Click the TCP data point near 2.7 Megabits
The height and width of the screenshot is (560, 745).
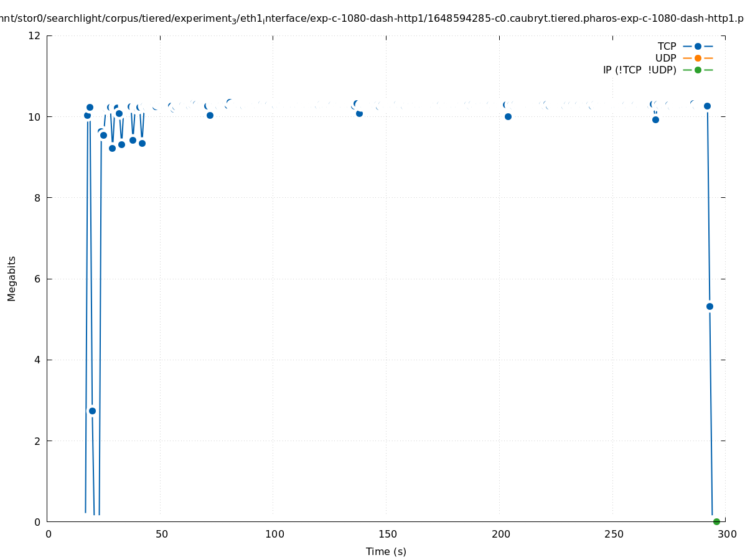[92, 411]
